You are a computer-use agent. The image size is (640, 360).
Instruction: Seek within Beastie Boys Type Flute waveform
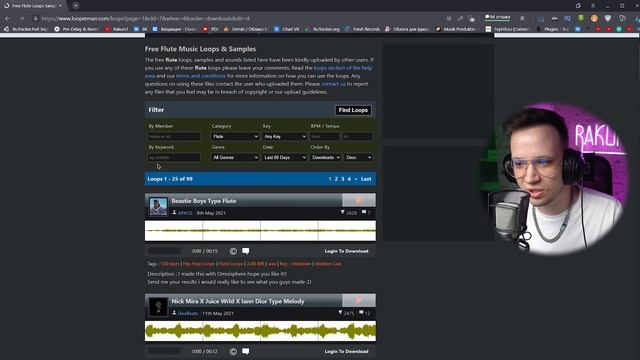pyautogui.click(x=260, y=231)
